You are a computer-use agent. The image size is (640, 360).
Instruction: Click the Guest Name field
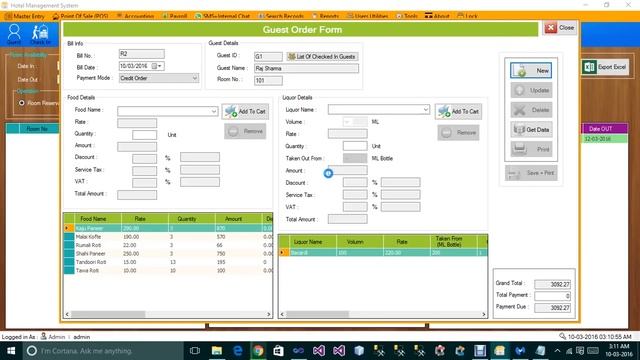point(306,68)
